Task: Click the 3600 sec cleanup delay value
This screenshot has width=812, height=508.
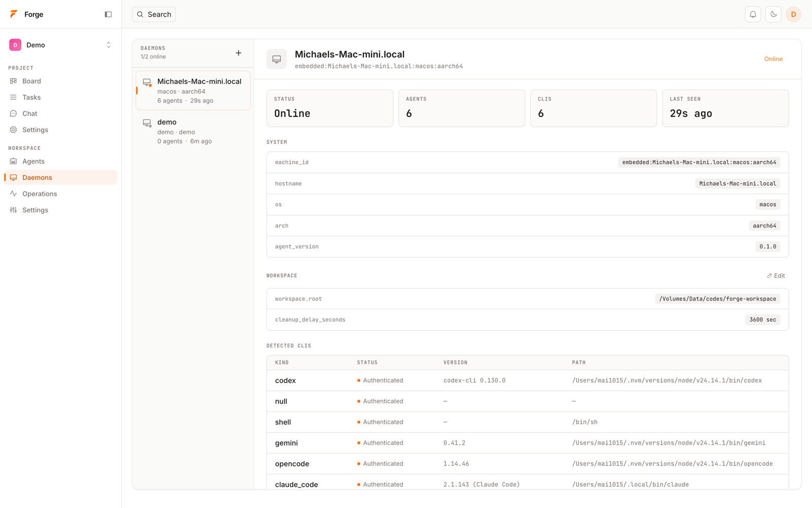Action: [x=763, y=320]
